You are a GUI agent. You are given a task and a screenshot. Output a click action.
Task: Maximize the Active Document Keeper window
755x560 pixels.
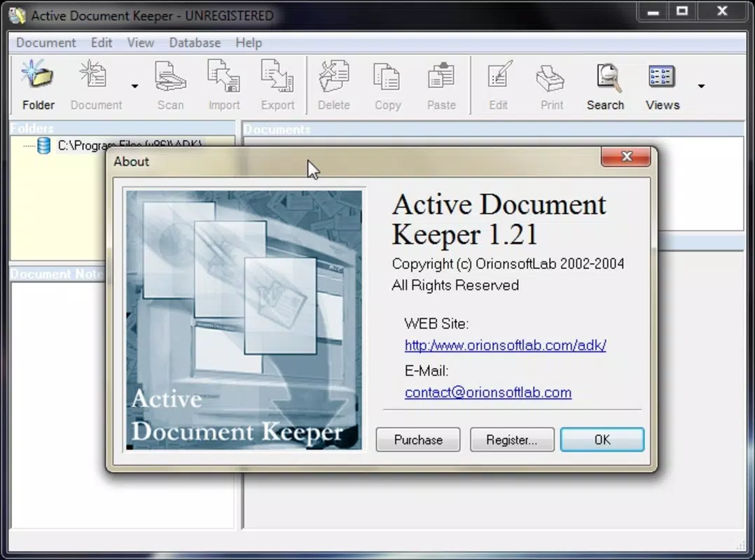pyautogui.click(x=682, y=11)
